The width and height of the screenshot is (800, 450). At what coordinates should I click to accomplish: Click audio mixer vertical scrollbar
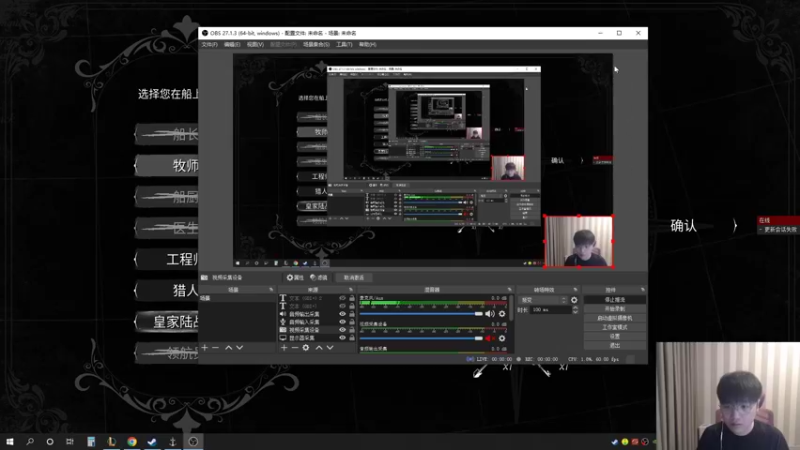511,309
